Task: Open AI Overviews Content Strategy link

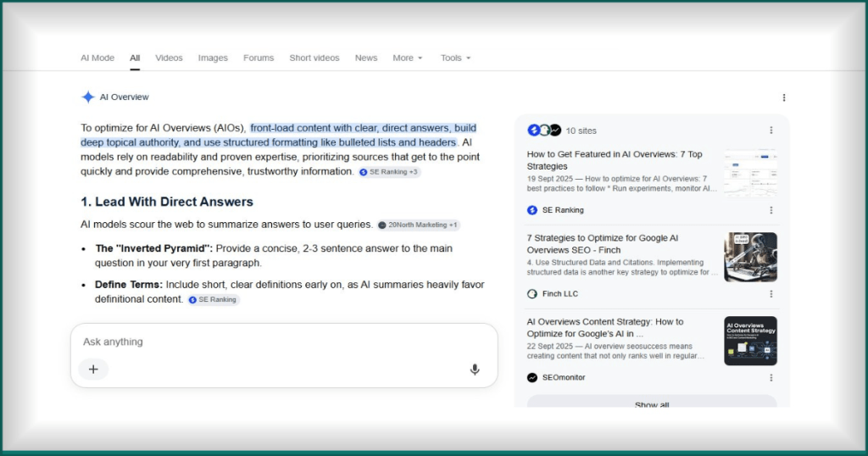Action: click(x=605, y=328)
